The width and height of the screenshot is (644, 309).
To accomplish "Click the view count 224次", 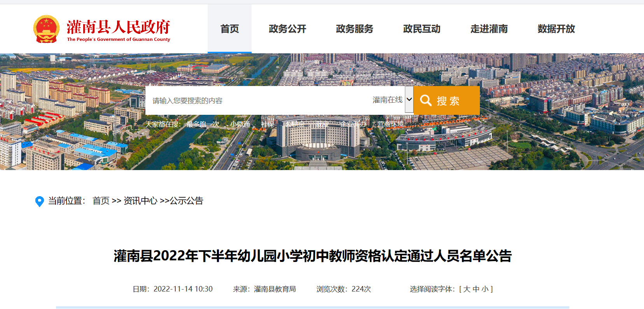I will pyautogui.click(x=361, y=289).
